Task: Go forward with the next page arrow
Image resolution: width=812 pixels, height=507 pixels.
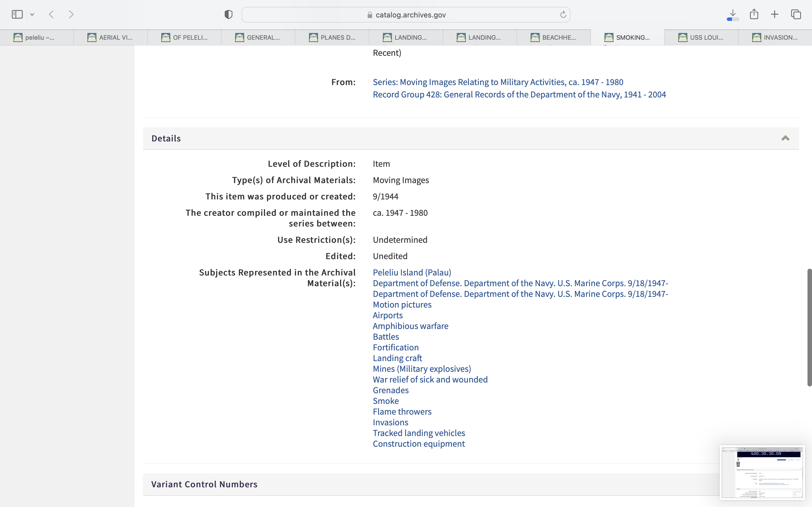Action: pos(71,14)
